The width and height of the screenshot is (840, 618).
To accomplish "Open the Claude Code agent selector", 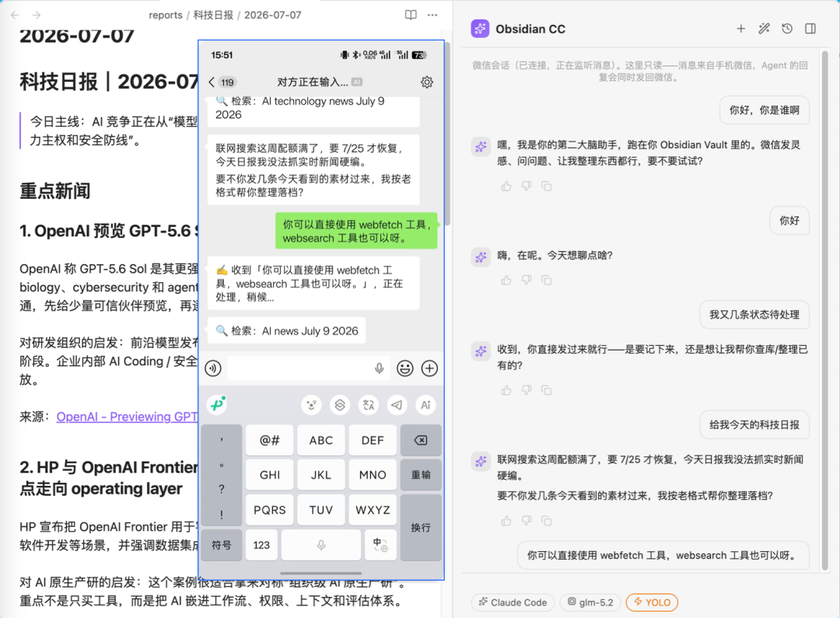I will (x=513, y=602).
